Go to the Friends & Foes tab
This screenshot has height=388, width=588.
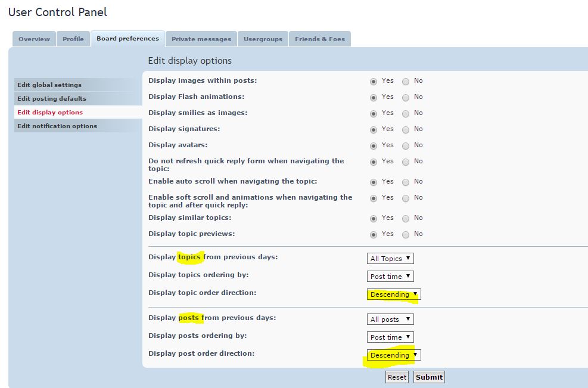(x=320, y=39)
